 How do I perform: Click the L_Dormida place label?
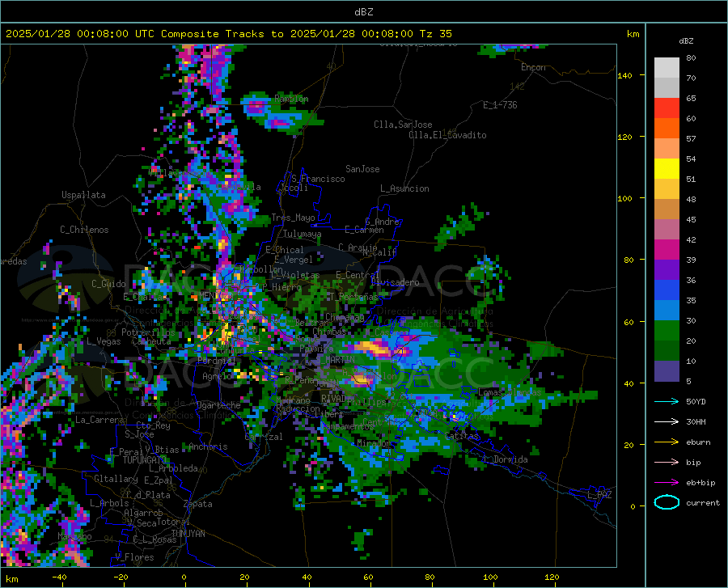pos(505,459)
